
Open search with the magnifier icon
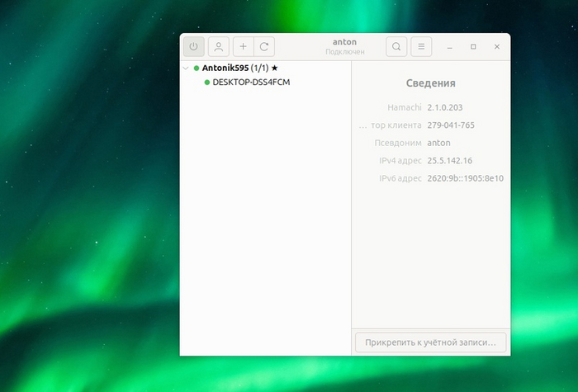[396, 47]
